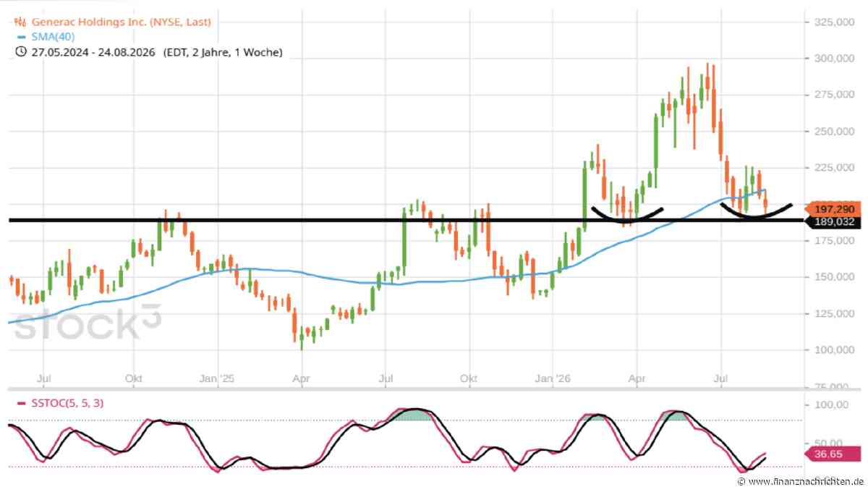Click the candlestick icon beside Generac Holdings
The height and width of the screenshot is (492, 868).
pos(20,22)
